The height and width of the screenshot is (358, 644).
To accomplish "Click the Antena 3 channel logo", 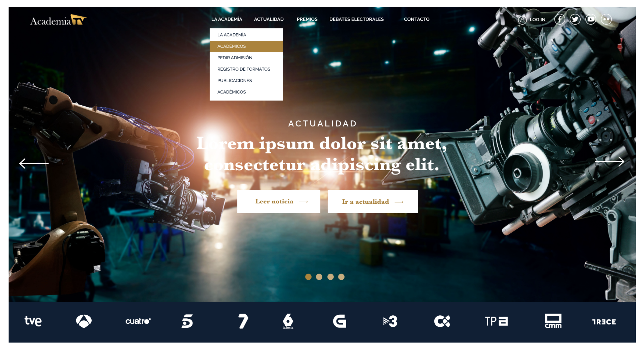I will pyautogui.click(x=84, y=321).
